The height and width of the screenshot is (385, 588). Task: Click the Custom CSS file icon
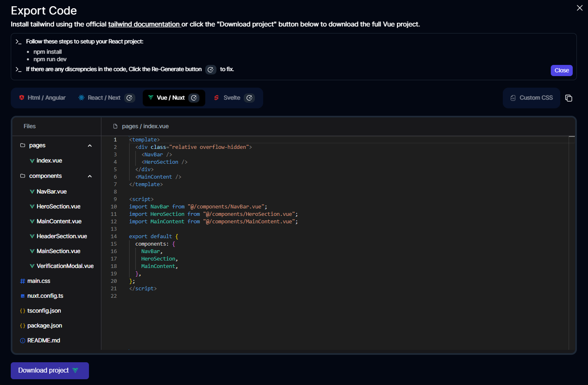pos(513,98)
